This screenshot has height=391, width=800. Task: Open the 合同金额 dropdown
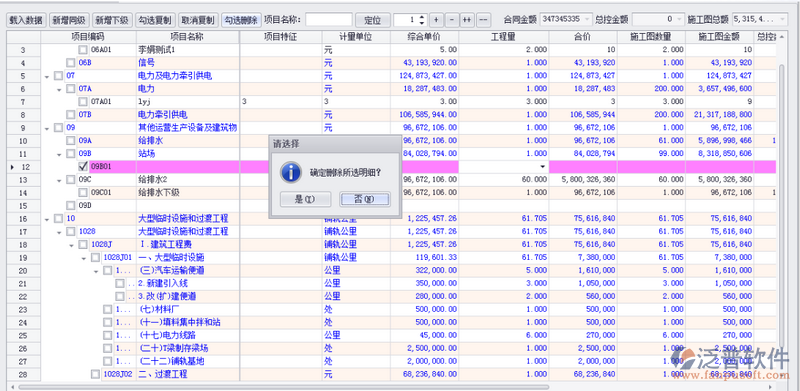point(587,19)
